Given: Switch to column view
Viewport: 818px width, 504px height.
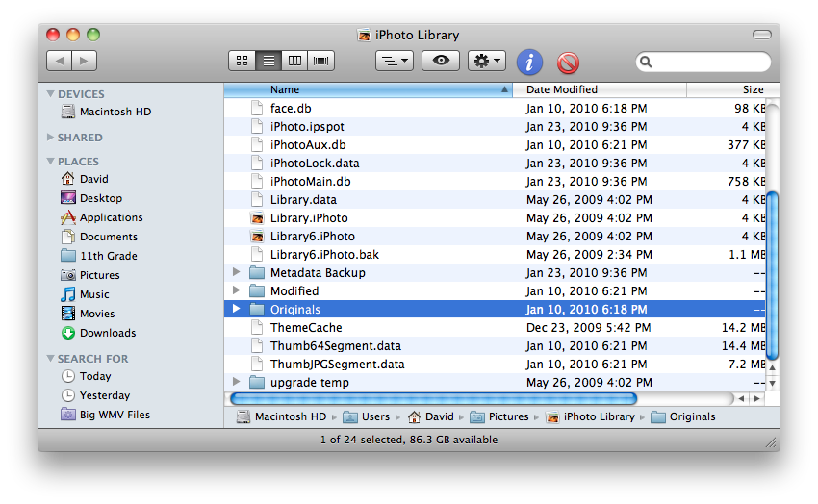Looking at the screenshot, I should click(x=294, y=61).
